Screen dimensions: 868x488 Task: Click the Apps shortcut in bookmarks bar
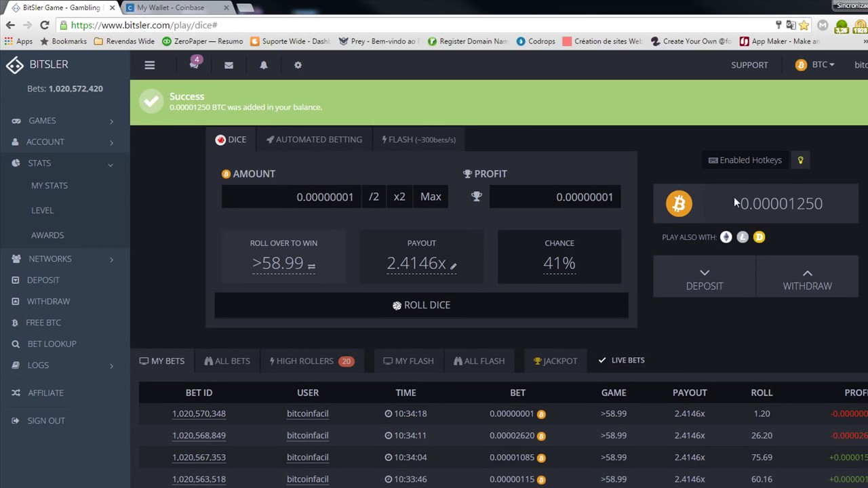pos(18,41)
